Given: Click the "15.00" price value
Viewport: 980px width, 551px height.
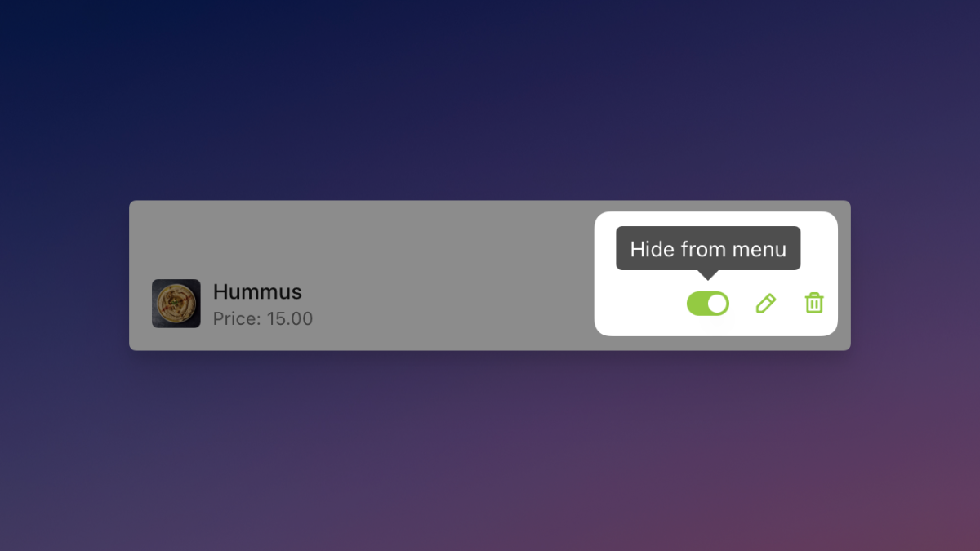Looking at the screenshot, I should pos(290,319).
